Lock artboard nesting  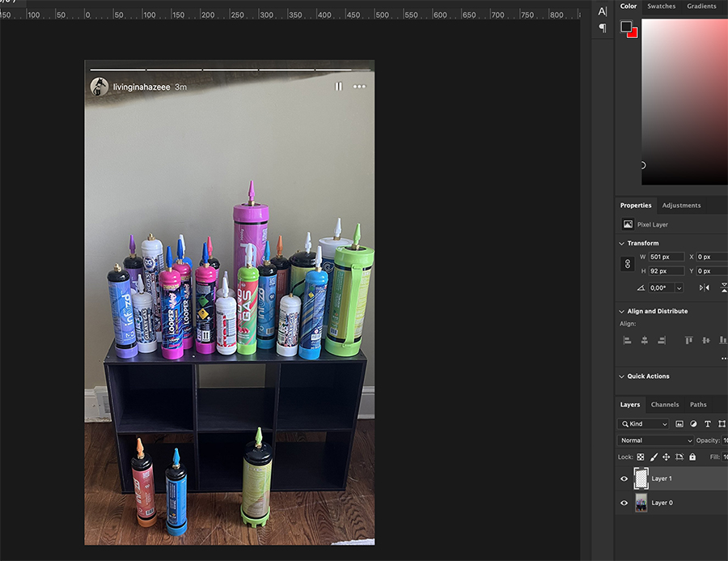(x=679, y=457)
